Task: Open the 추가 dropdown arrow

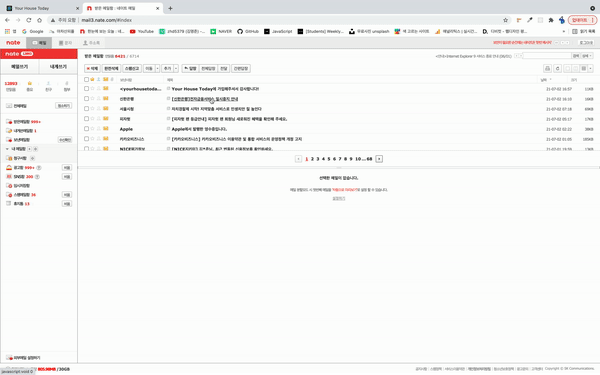Action: tap(176, 68)
